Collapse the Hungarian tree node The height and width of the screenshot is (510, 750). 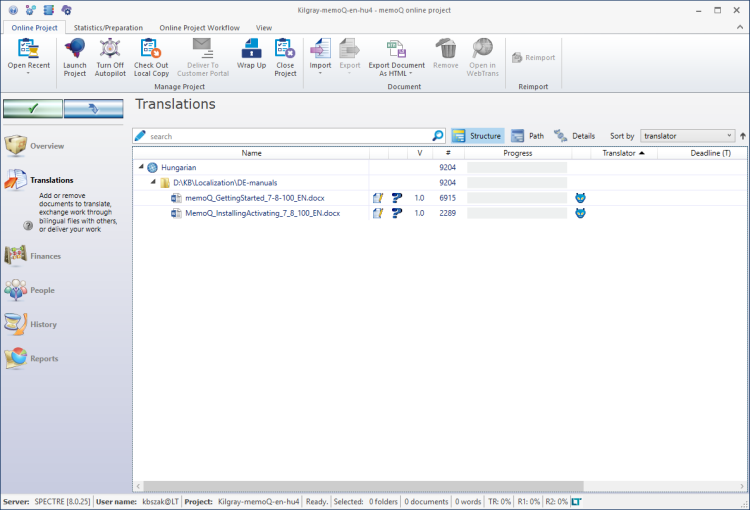point(141,167)
